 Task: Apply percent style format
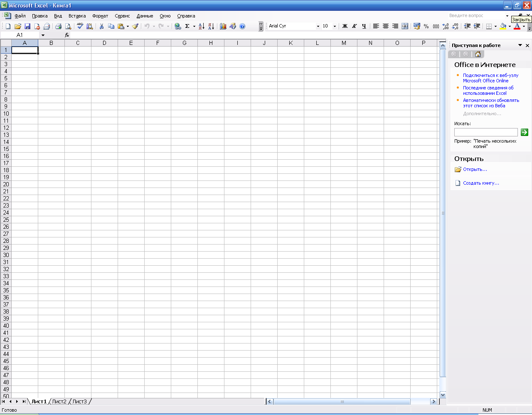coord(426,26)
